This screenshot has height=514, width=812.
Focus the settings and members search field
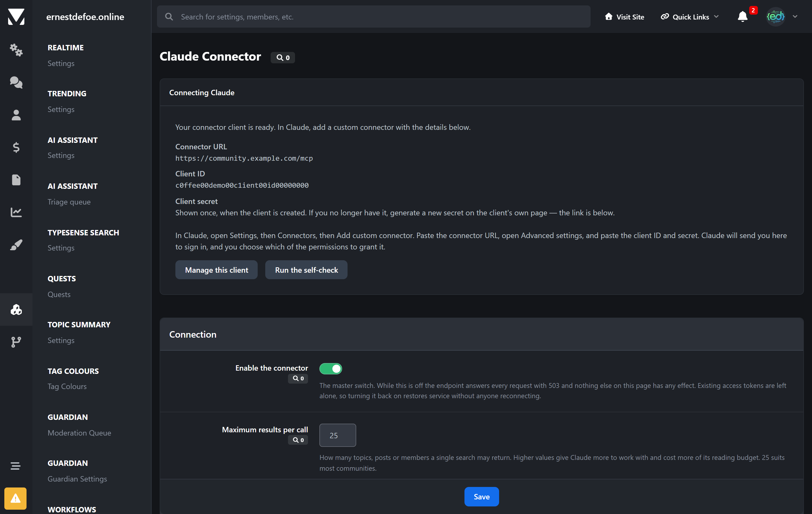click(x=374, y=17)
